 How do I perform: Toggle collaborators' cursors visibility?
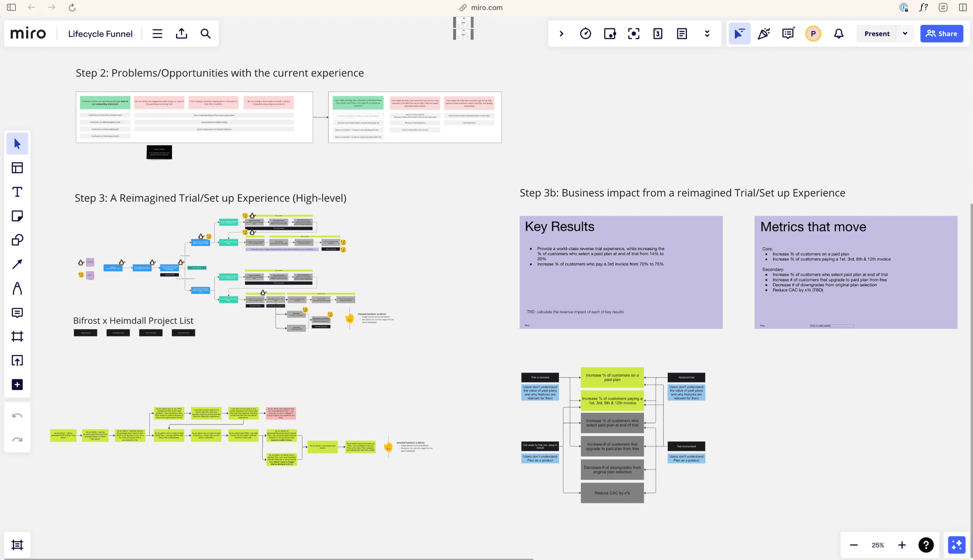[x=740, y=34]
